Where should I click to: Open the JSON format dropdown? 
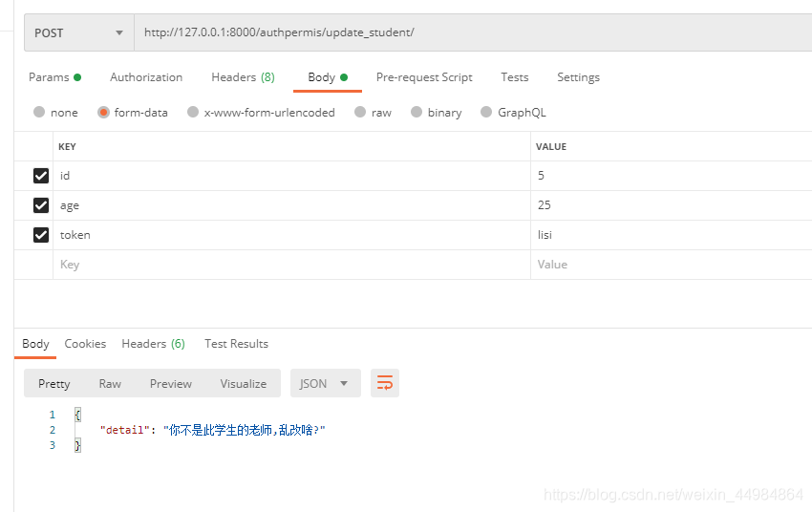(325, 384)
